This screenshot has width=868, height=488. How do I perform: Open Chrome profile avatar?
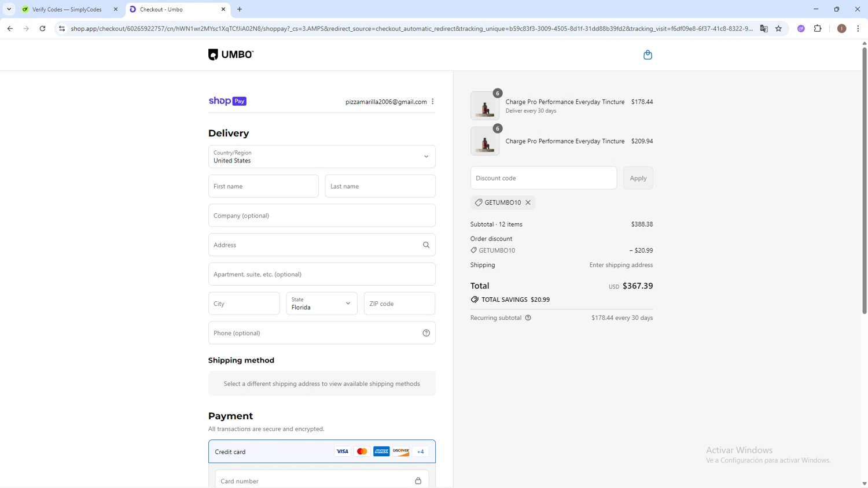[x=841, y=28]
